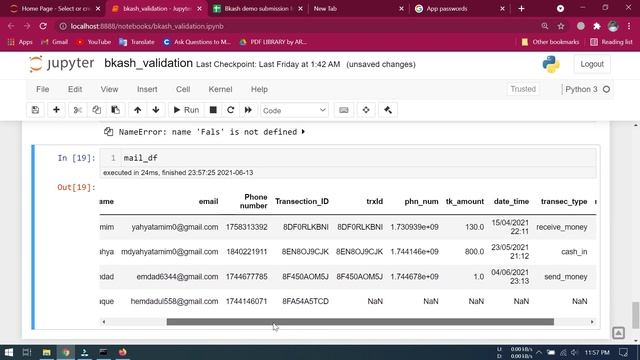Click cell 8FA54A5TCD

click(305, 301)
